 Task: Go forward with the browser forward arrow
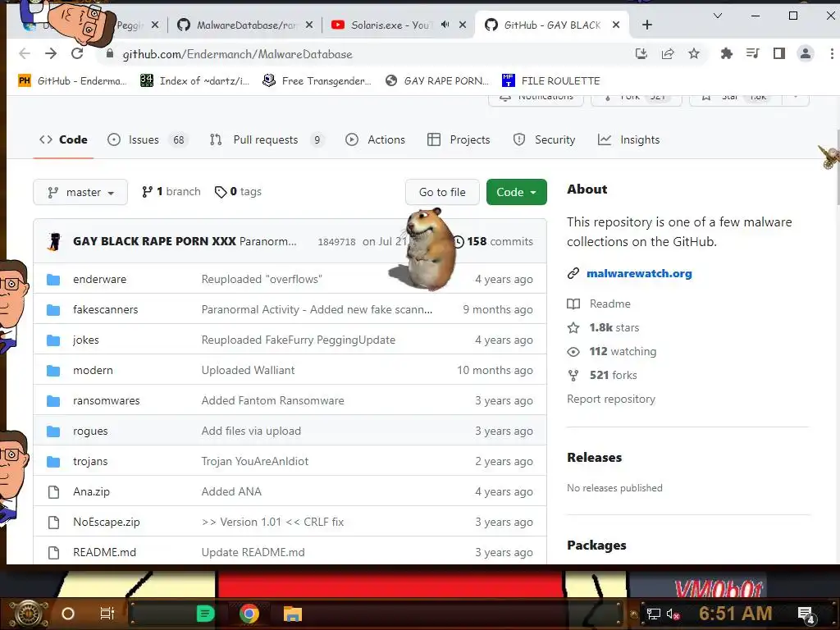51,53
